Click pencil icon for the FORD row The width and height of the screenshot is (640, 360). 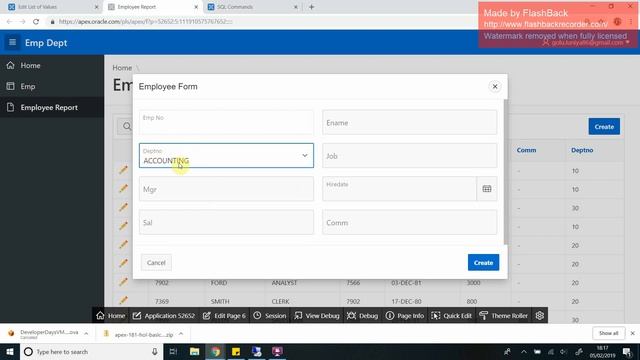coord(123,282)
